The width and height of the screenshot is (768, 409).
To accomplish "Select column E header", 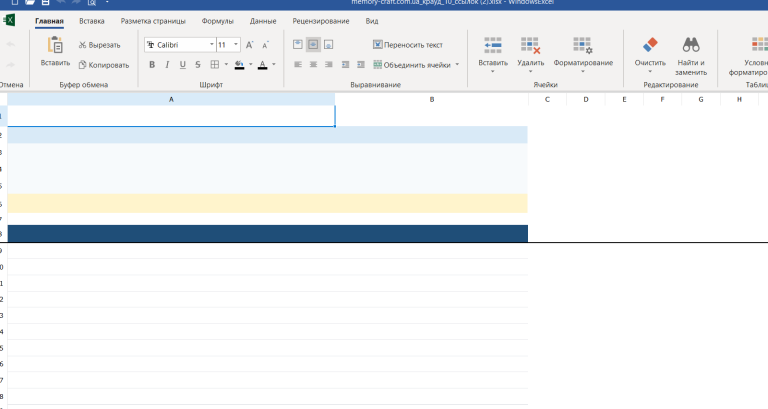I will pos(624,99).
